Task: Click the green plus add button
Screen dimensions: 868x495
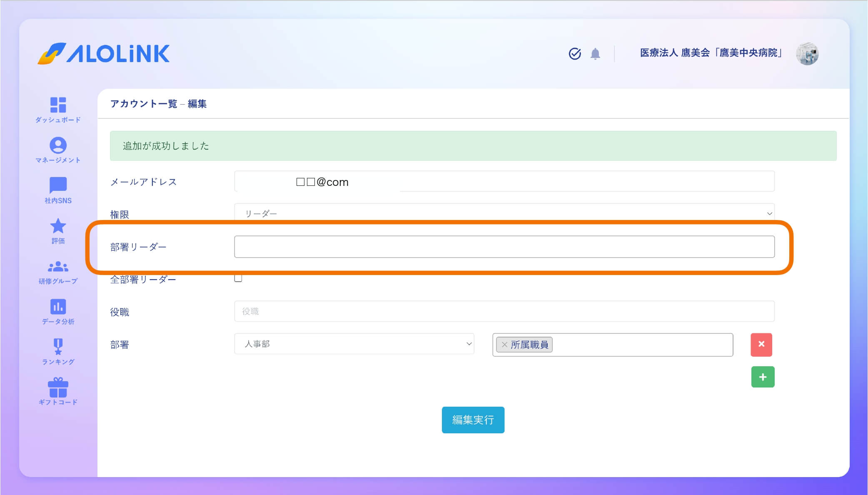Action: click(x=763, y=377)
